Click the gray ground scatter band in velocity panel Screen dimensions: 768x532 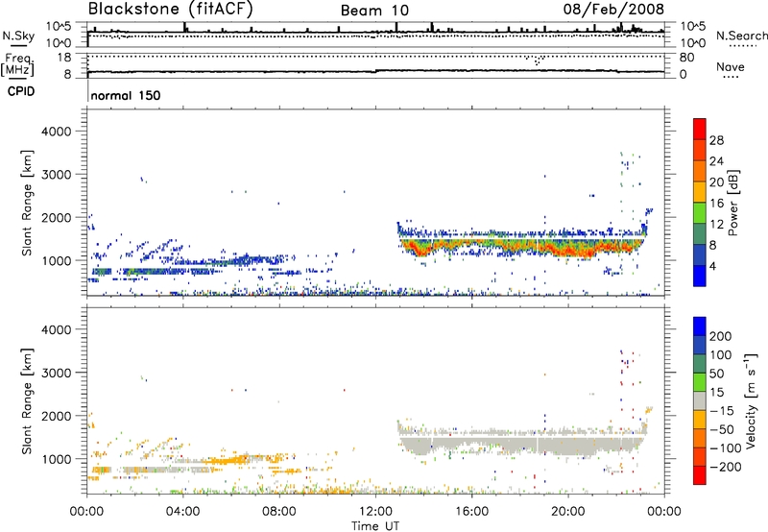point(524,444)
